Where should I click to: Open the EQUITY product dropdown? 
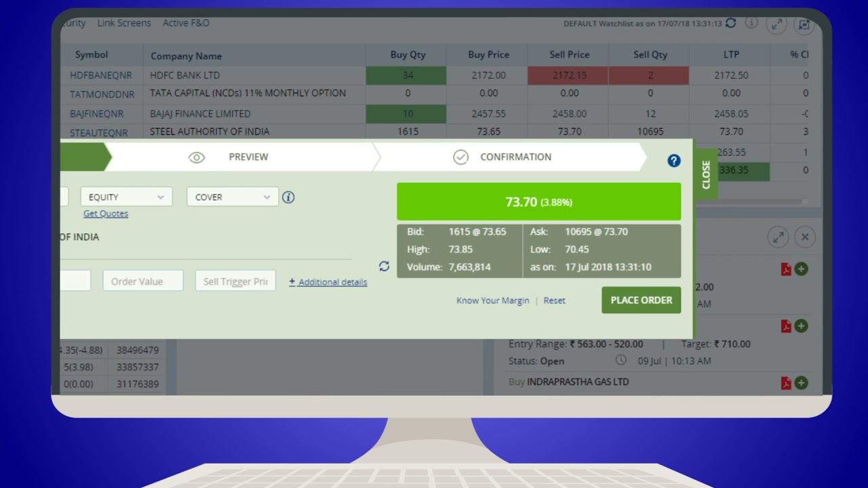click(126, 197)
